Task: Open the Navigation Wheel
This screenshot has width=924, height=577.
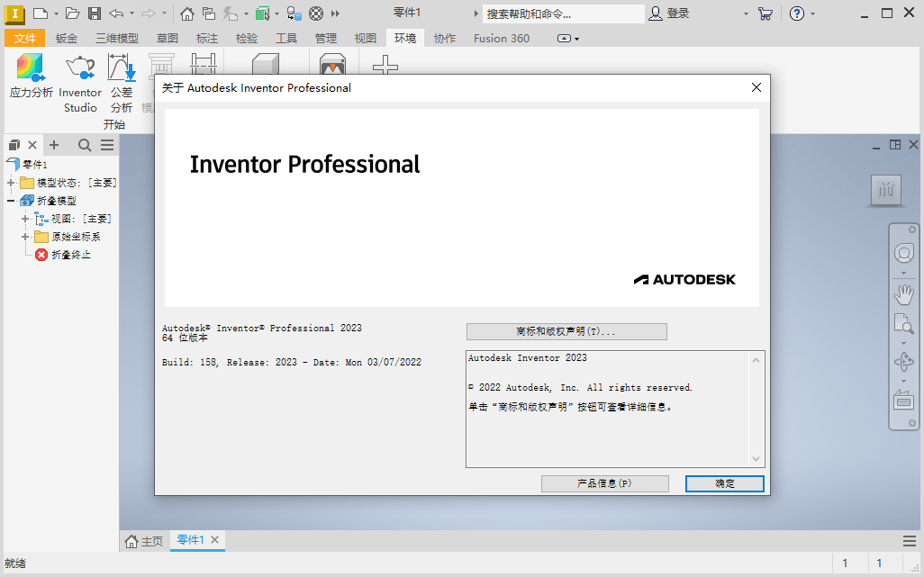Action: click(904, 253)
